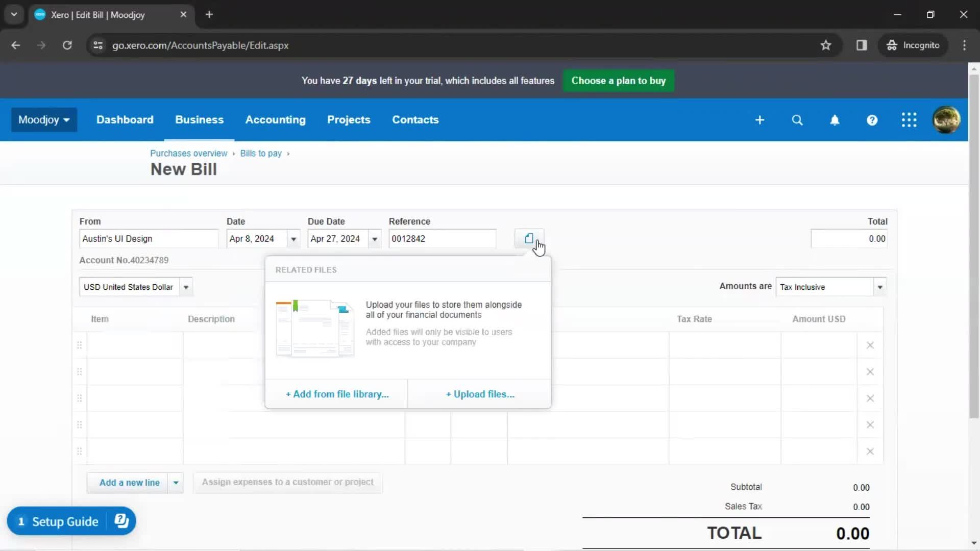View site information icon in address bar
The height and width of the screenshot is (551, 980).
[98, 45]
